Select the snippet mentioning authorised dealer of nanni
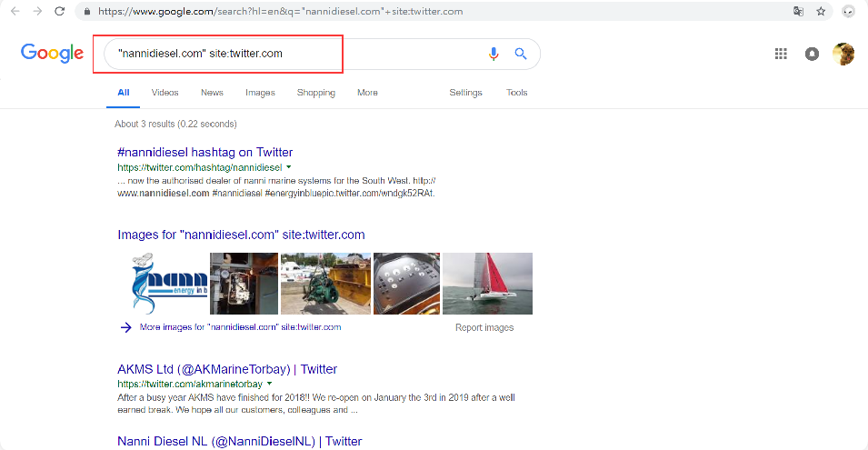Image resolution: width=868 pixels, height=450 pixels. (276, 187)
